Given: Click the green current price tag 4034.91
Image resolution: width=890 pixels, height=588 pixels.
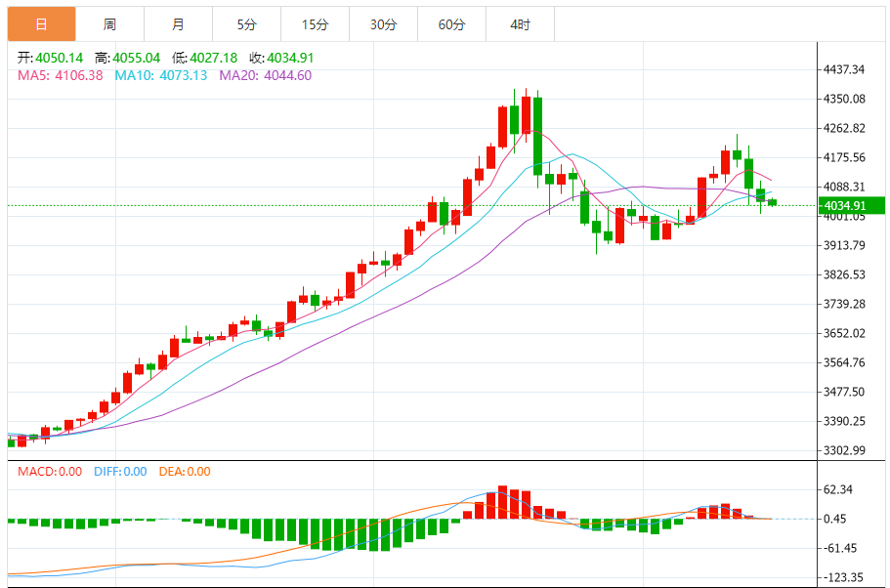Looking at the screenshot, I should point(853,205).
